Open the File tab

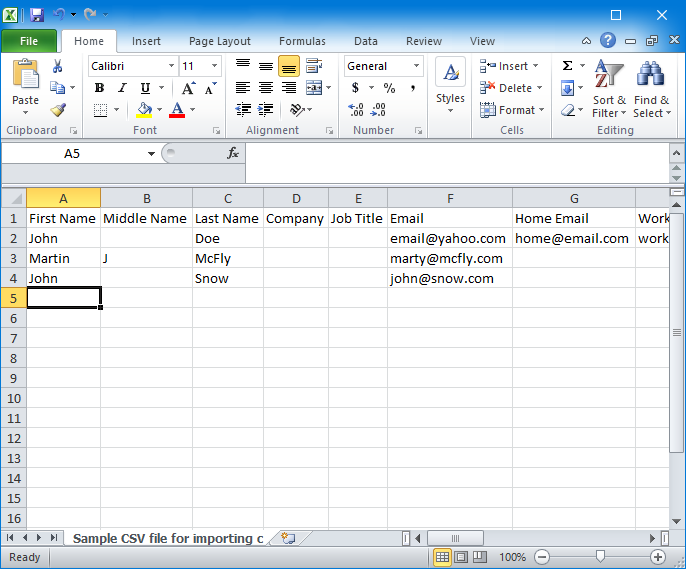(x=29, y=41)
